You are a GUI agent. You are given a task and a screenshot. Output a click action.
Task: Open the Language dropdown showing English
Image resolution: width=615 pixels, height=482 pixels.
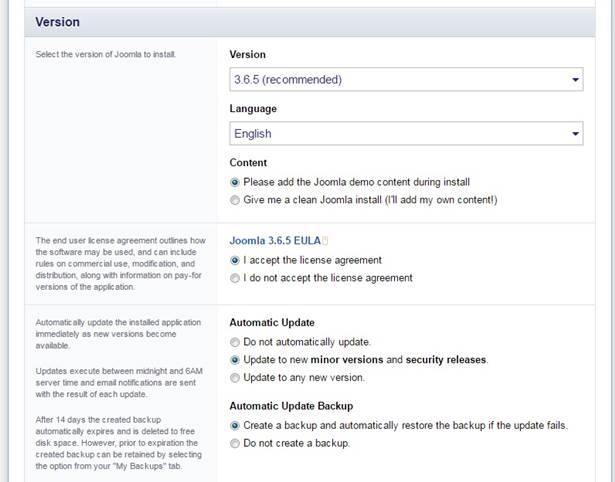click(x=406, y=133)
